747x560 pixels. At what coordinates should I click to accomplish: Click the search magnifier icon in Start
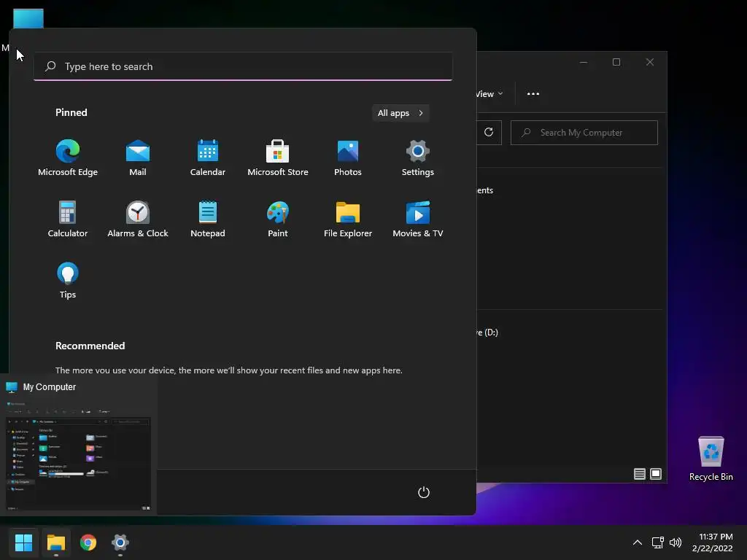point(50,66)
